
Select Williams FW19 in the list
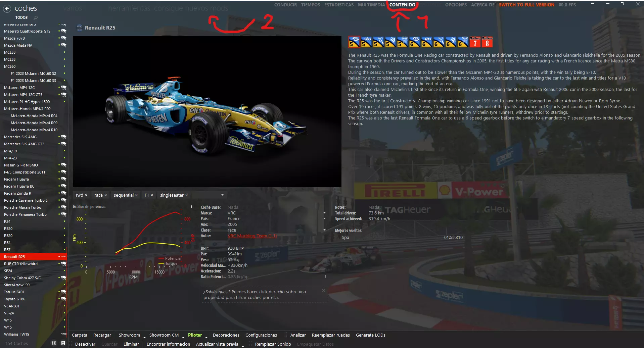click(x=34, y=334)
